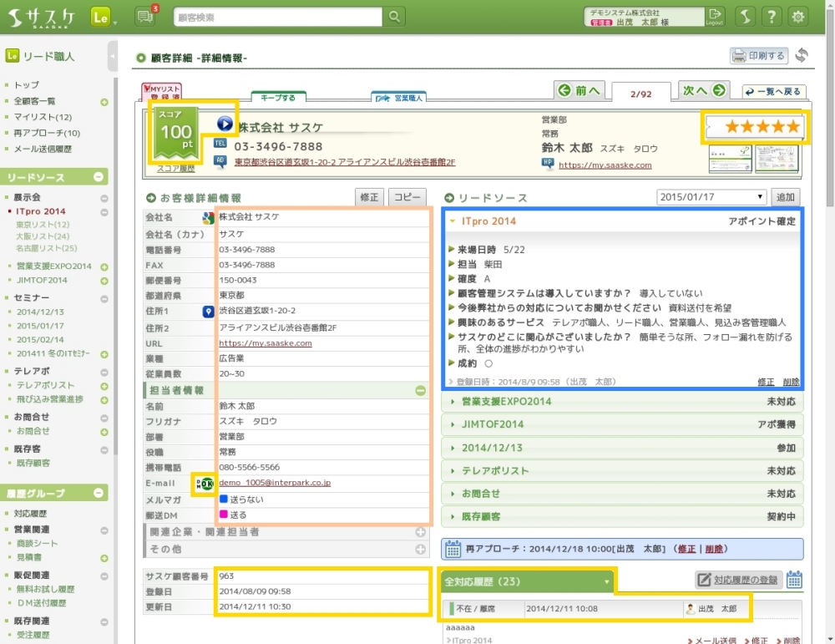
Task: Click the customer search input field
Action: click(x=278, y=17)
